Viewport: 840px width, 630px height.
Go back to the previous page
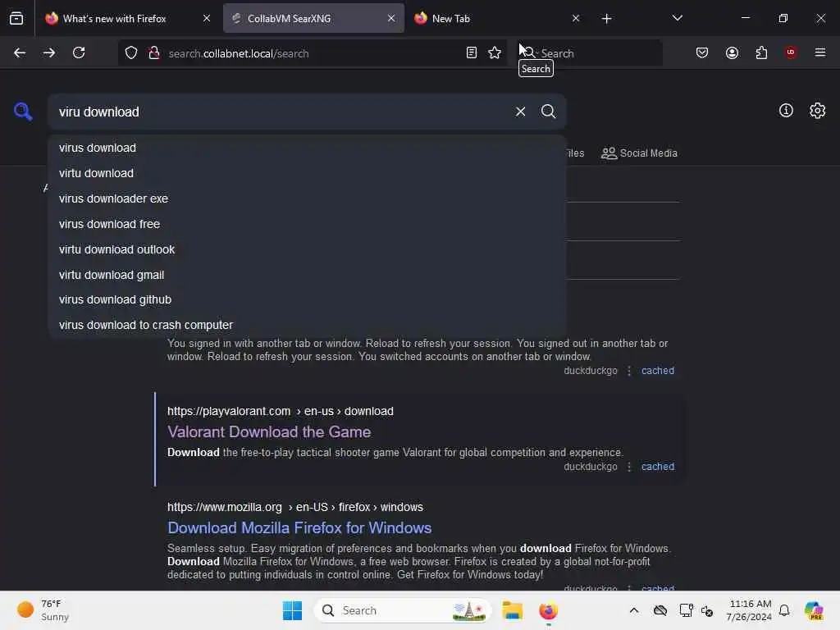tap(20, 52)
